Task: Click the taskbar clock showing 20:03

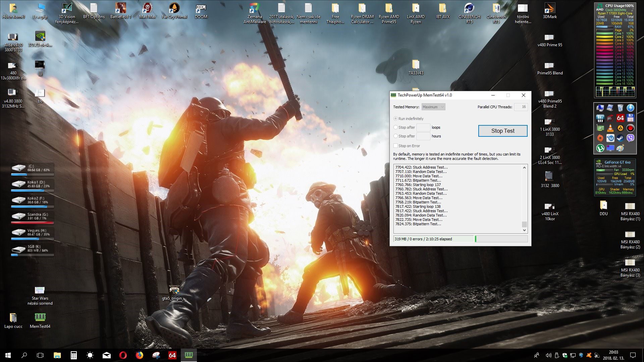Action: [613, 355]
